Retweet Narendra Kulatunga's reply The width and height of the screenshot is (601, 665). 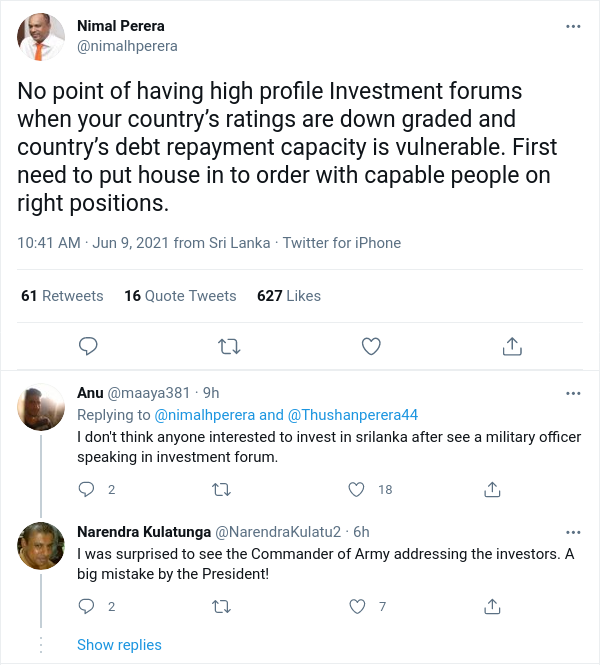[x=221, y=607]
